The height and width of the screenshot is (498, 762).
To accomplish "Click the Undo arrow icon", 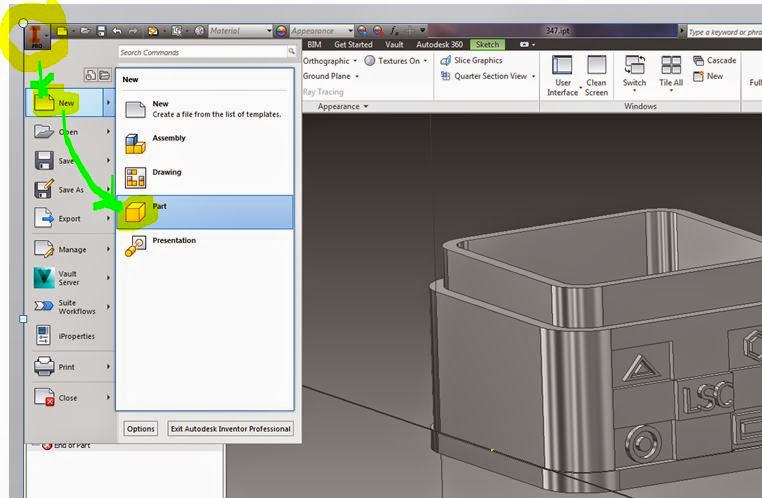I will click(x=117, y=31).
